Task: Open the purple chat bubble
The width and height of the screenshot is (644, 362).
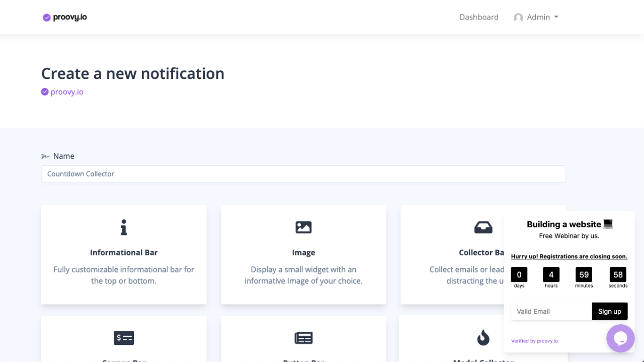Action: [620, 338]
